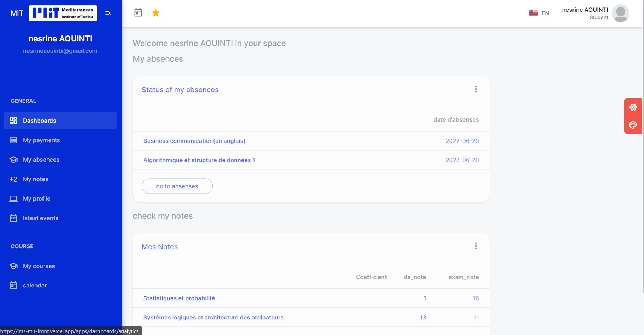Go to My payments in sidebar
Viewport: 644px width, 335px height.
point(41,140)
